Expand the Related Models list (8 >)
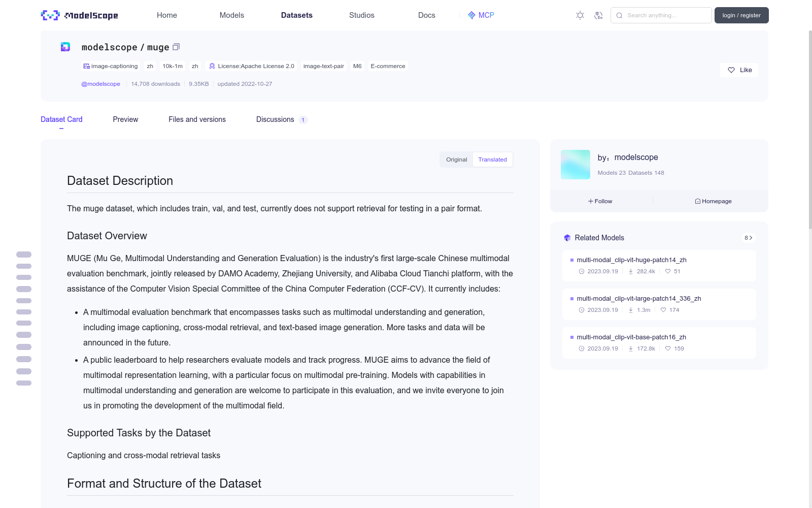The image size is (812, 508). (x=748, y=238)
